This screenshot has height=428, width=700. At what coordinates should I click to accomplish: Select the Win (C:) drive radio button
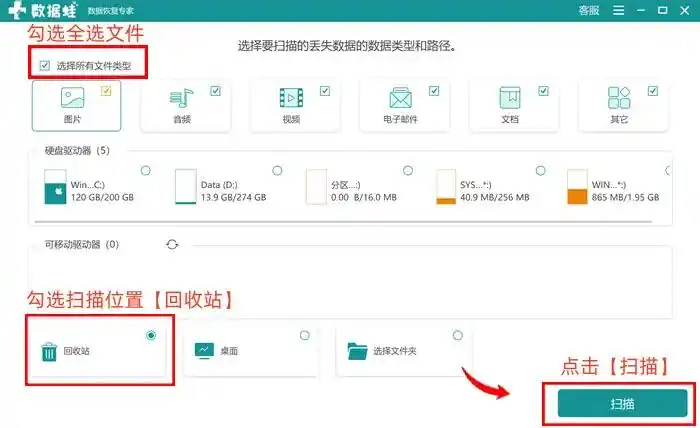(146, 170)
